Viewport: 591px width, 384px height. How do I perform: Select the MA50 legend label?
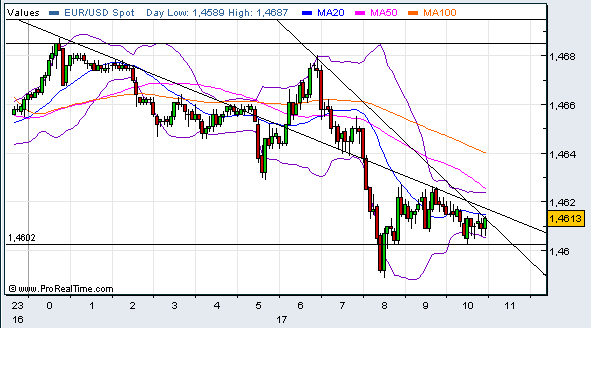pos(384,13)
